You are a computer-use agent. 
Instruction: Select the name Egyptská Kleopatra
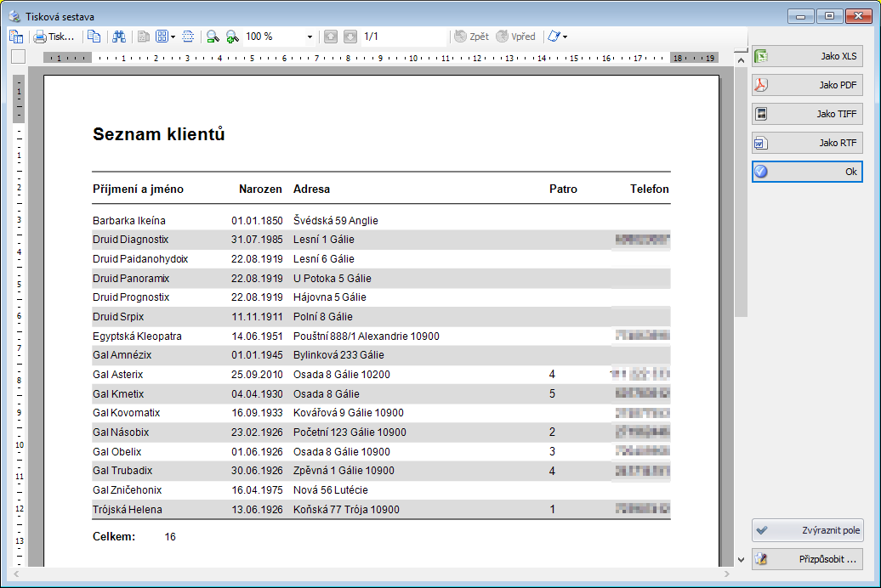point(137,336)
